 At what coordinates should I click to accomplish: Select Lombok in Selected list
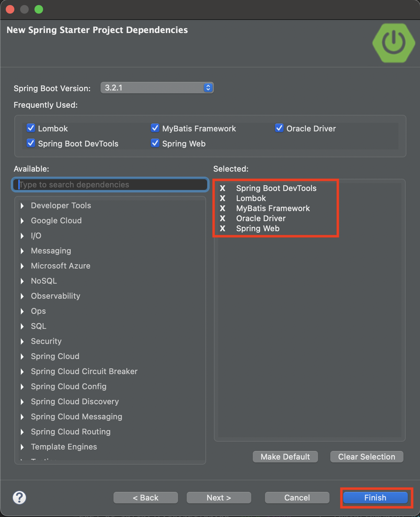point(251,198)
